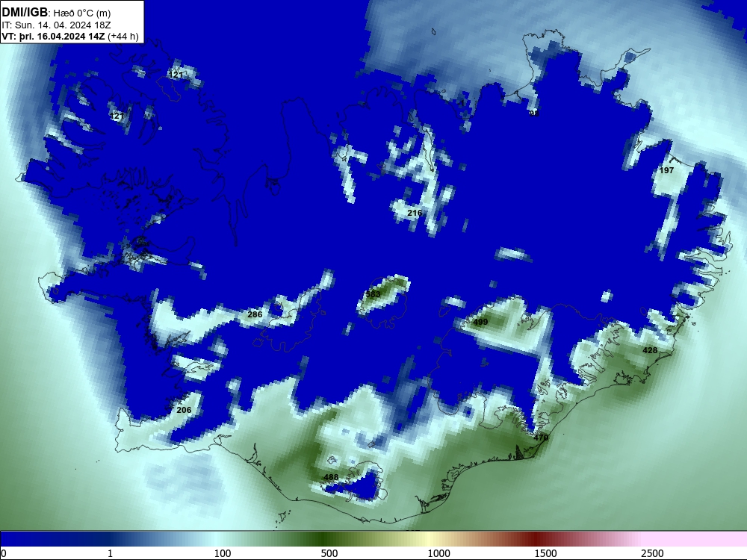Click the 206 value on the map

tap(184, 410)
